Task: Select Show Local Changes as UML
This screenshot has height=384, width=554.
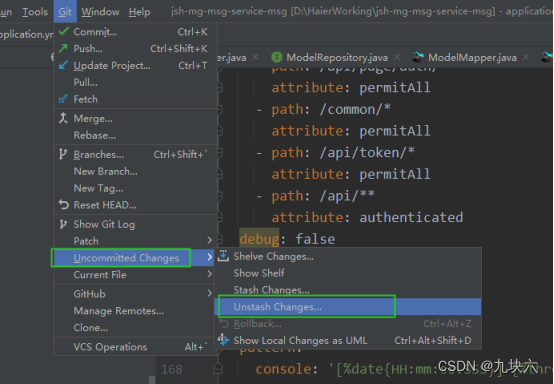Action: point(348,341)
